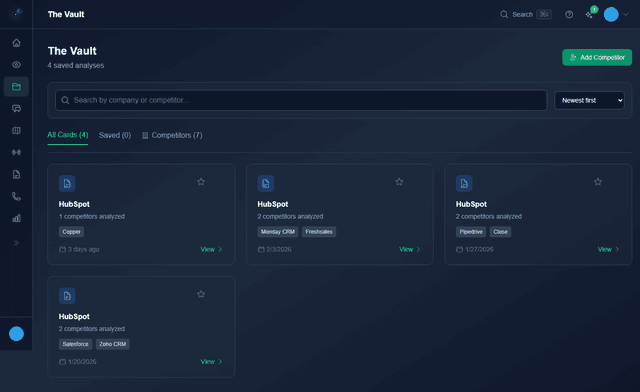Screen dimensions: 640x392
Task: Click document icon on the Monday CRM card
Action: click(266, 184)
